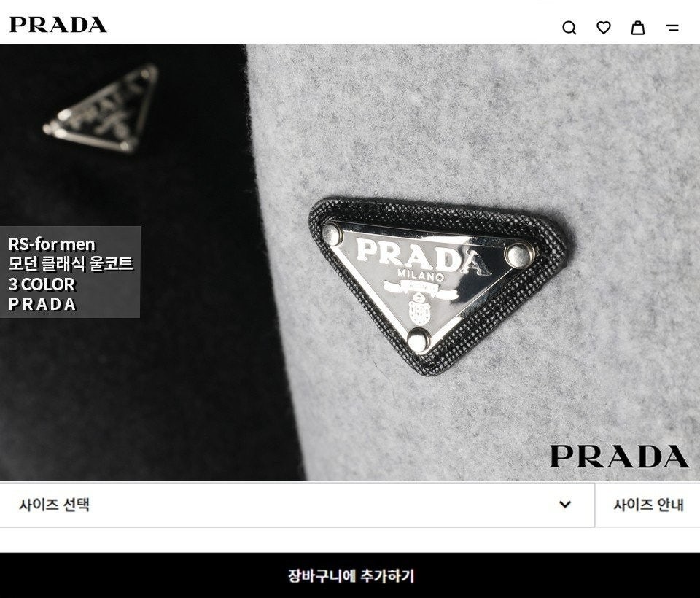
Task: Select the 모던 클래식 울코트 product title
Action: 71,263
